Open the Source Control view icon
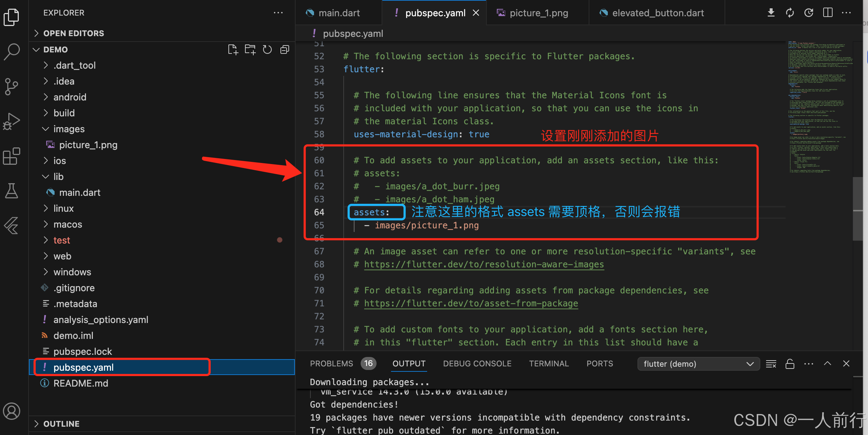868x435 pixels. (x=12, y=87)
